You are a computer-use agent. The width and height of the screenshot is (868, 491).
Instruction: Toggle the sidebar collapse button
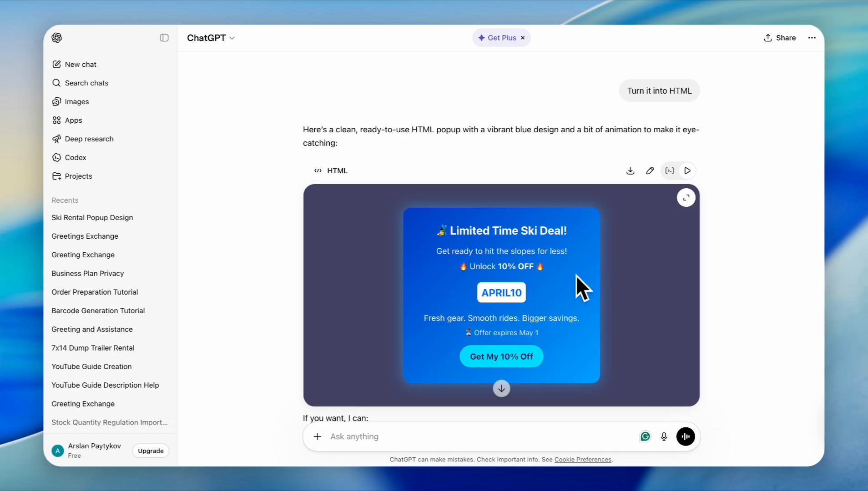[164, 38]
